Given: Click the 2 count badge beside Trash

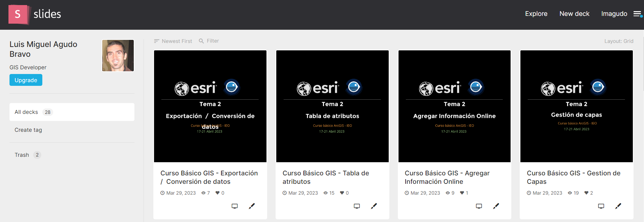Looking at the screenshot, I should coord(37,155).
